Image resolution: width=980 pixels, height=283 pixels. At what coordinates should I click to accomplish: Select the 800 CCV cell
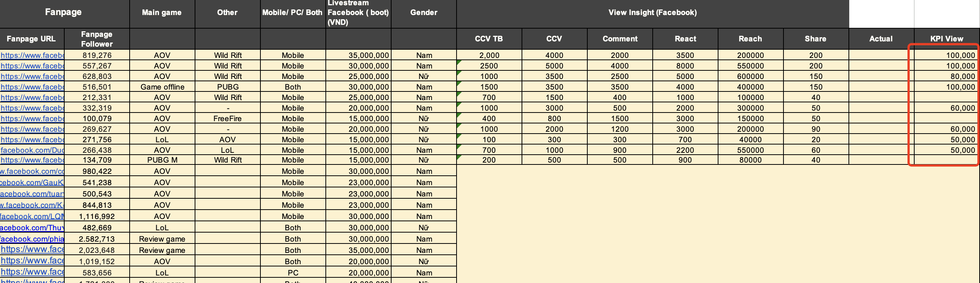(x=555, y=119)
